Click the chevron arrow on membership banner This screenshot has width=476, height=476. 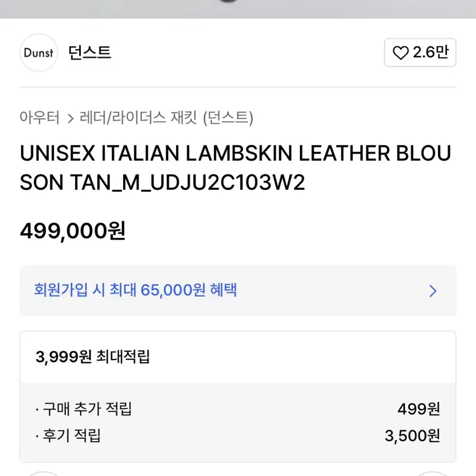pos(433,291)
